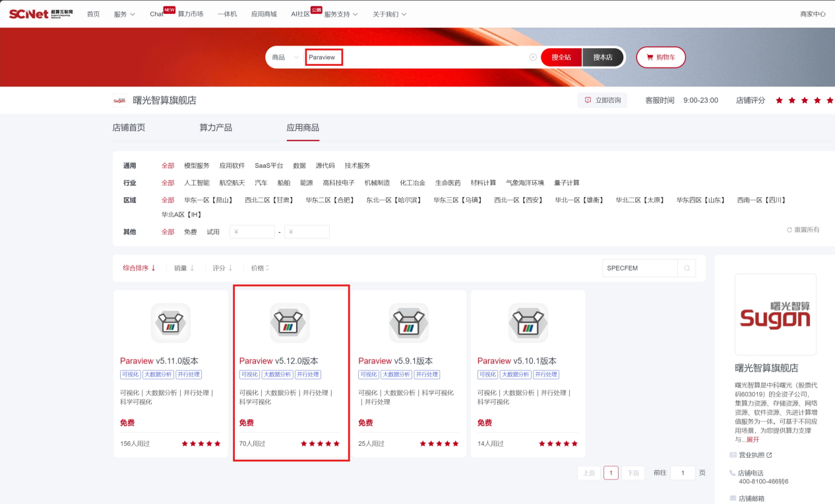
Task: Click the 搜全站 search button
Action: 561,57
